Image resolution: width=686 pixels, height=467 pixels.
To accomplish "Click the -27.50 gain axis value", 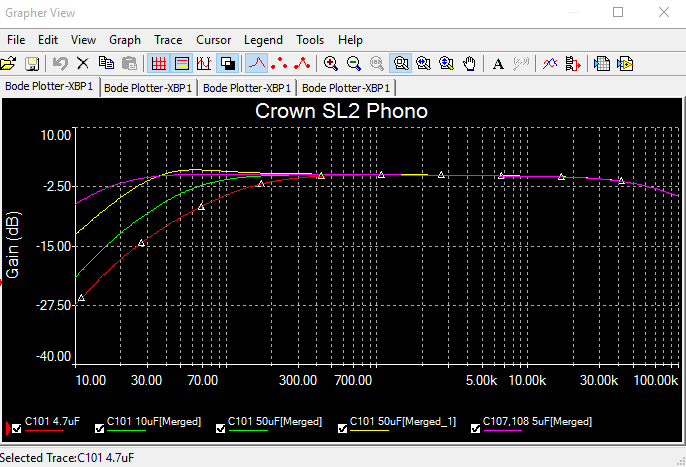I will point(53,305).
